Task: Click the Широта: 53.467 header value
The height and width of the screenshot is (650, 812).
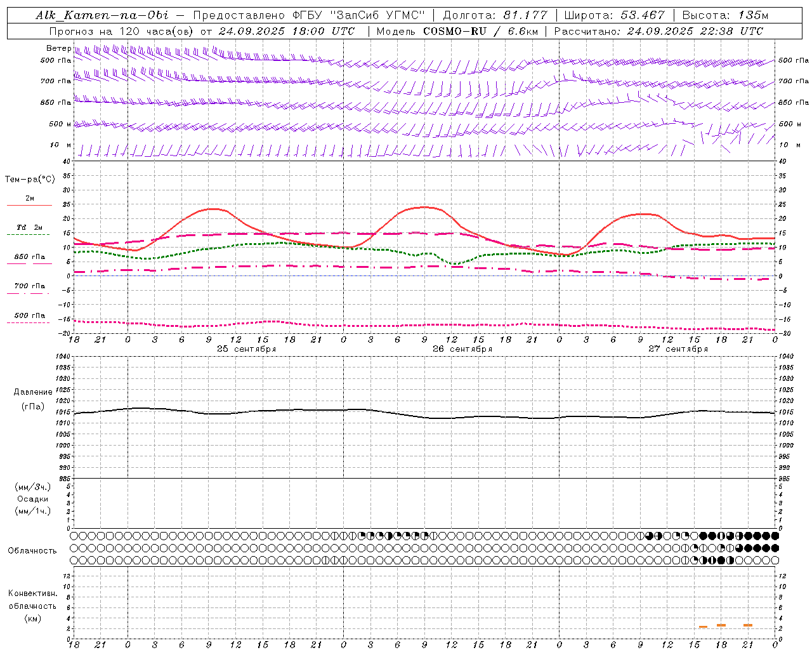Action: coord(614,15)
